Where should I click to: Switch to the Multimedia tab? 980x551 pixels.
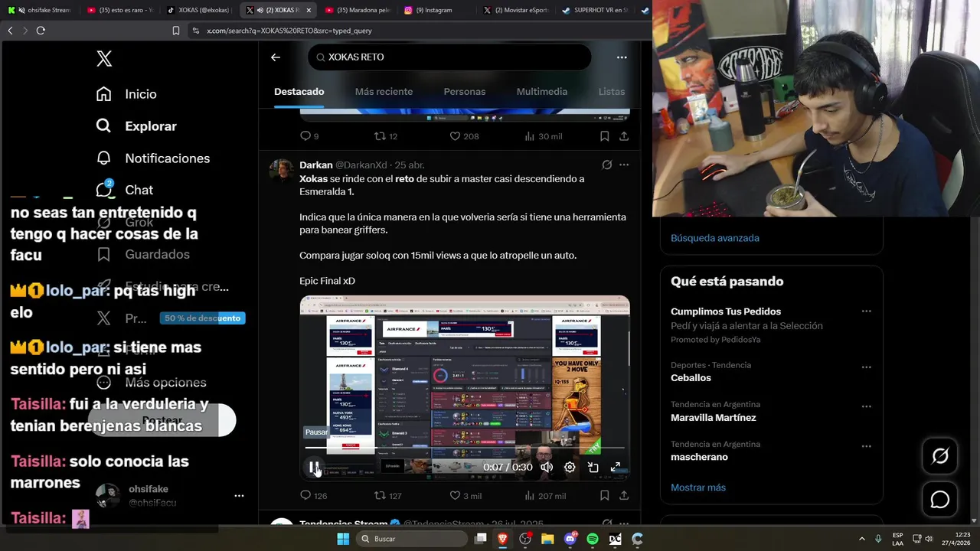pos(542,92)
